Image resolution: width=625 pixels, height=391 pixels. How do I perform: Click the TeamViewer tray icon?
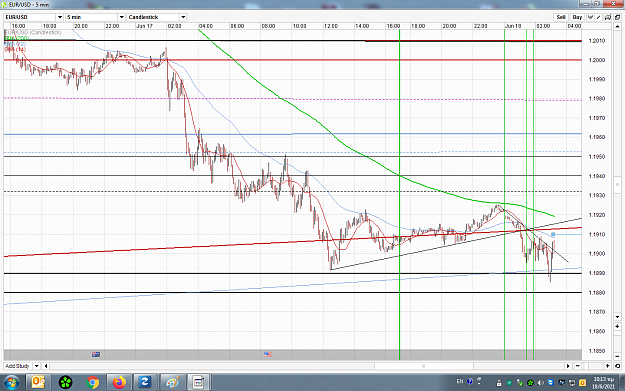pyautogui.click(x=551, y=383)
